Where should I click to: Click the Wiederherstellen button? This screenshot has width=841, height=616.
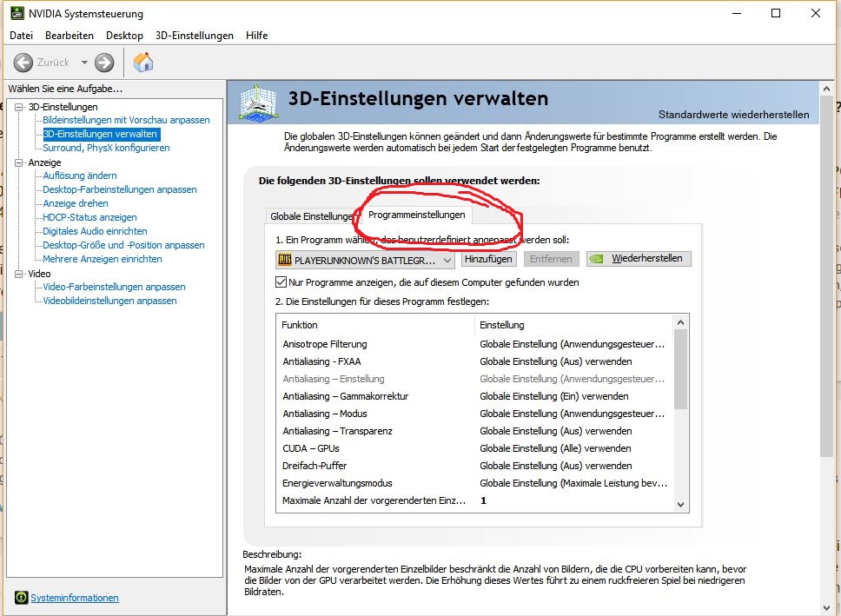[639, 259]
